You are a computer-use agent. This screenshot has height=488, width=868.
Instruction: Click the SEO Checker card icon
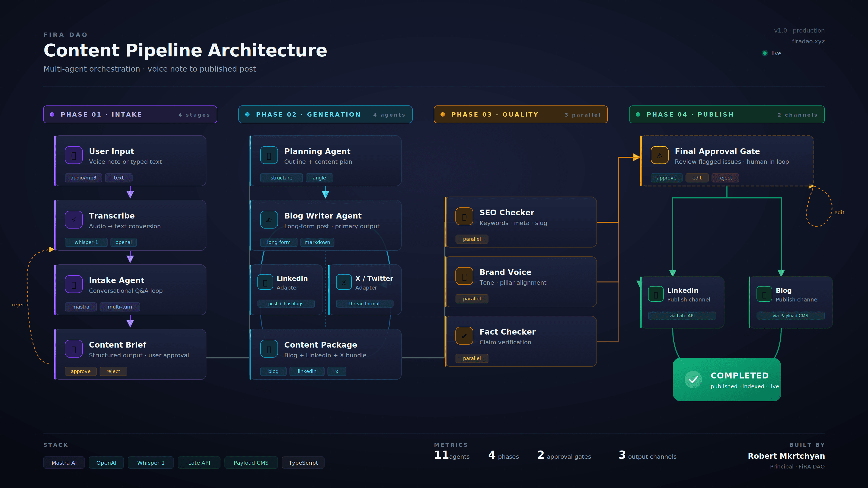pos(464,216)
